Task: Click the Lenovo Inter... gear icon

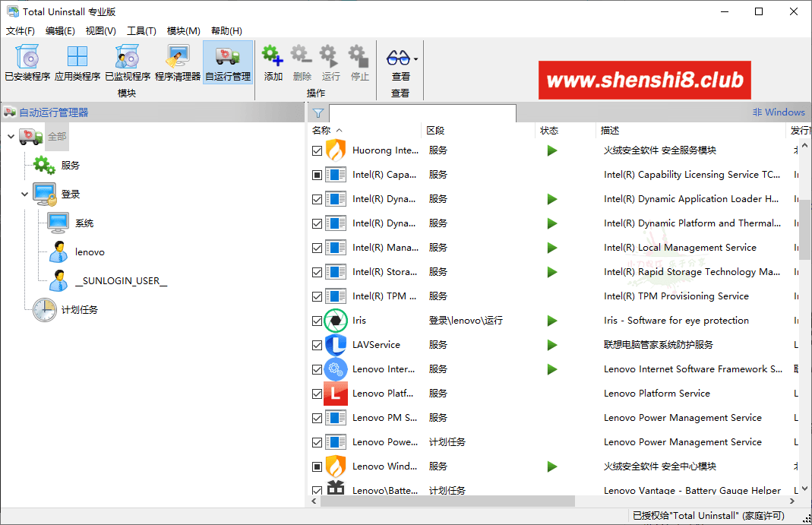Action: pos(336,369)
